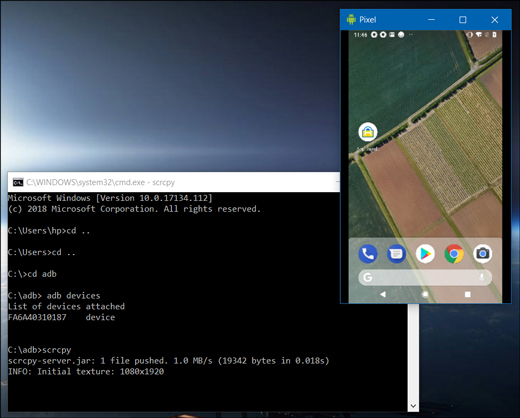
Task: Click the cmd window vertical scrollbar track
Action: click(x=413, y=352)
